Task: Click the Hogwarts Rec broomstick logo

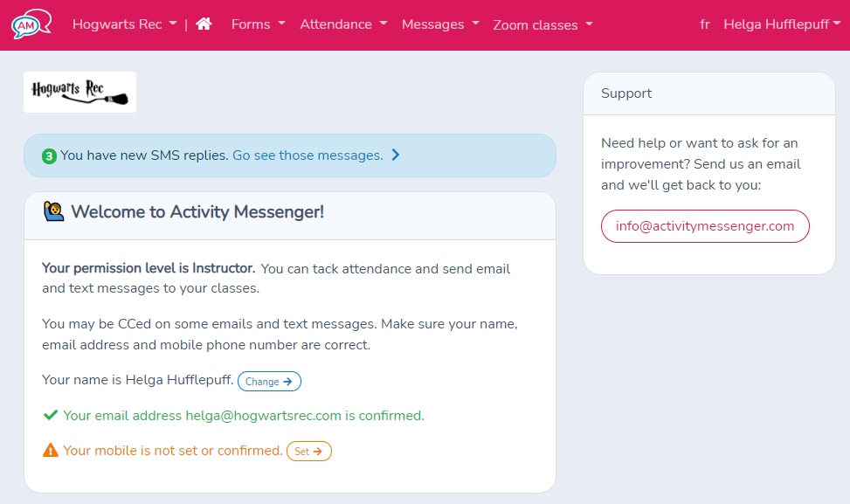Action: tap(79, 92)
